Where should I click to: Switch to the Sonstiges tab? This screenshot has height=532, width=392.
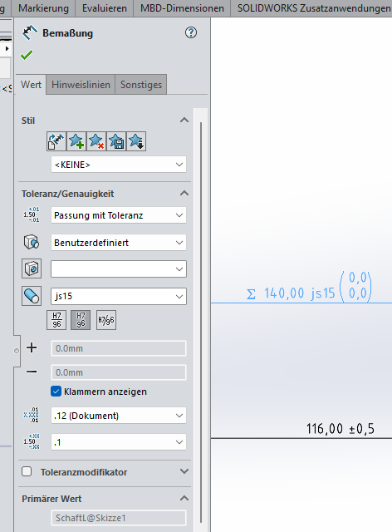pos(141,85)
